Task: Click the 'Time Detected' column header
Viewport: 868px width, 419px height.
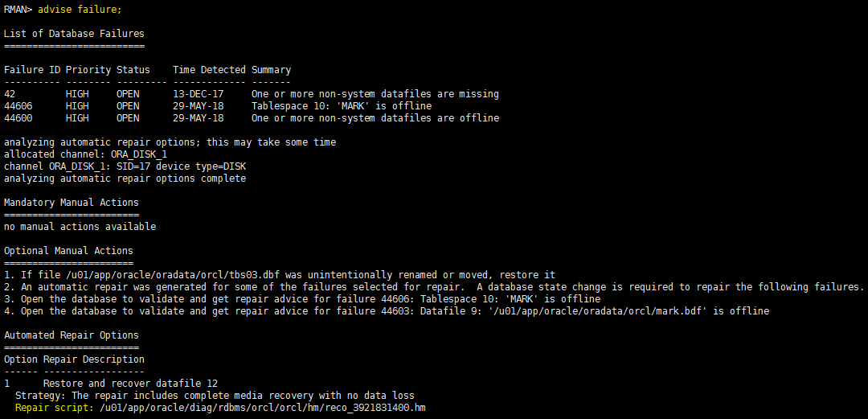Action: pyautogui.click(x=209, y=70)
